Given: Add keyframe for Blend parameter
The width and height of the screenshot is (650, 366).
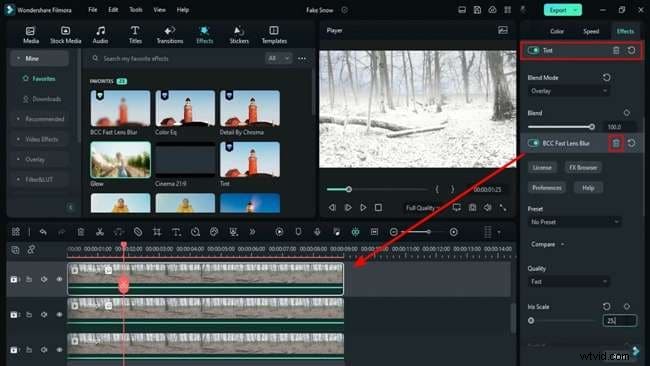Looking at the screenshot, I should click(626, 113).
